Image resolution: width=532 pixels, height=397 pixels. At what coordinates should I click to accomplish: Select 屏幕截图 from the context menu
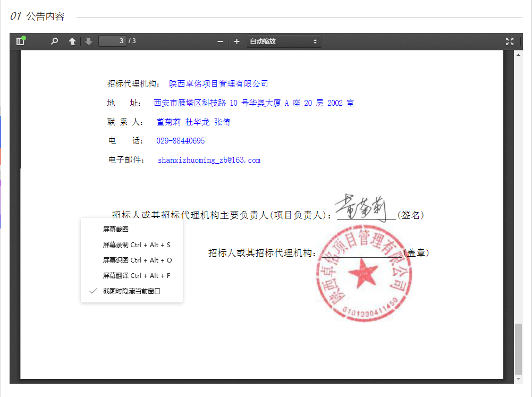click(x=116, y=230)
